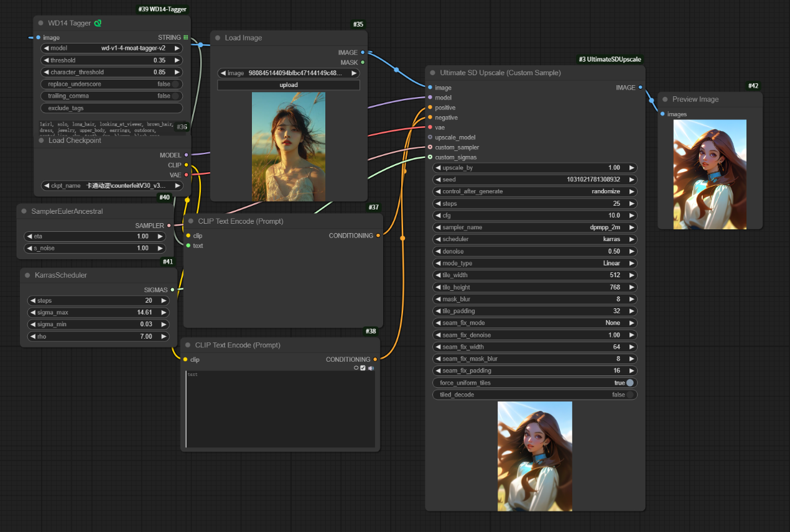Click the Load Image node collapse dot
790x532 pixels.
(218, 38)
